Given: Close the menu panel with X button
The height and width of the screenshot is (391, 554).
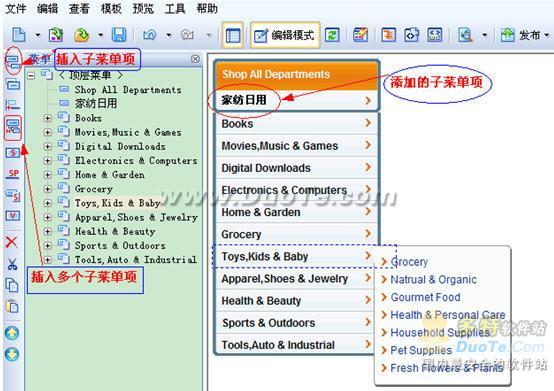Looking at the screenshot, I should [195, 59].
